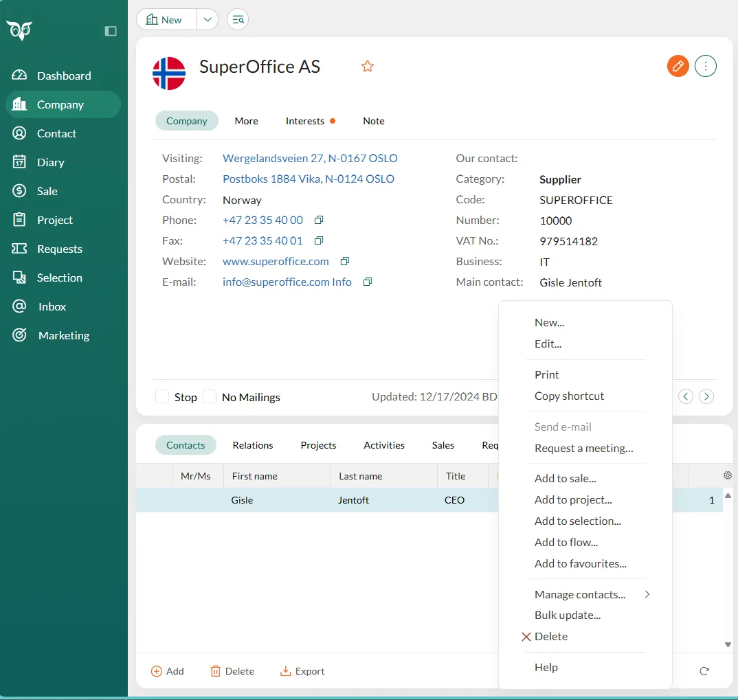The height and width of the screenshot is (700, 738).
Task: Mark SuperOffice AS as favourite star
Action: pyautogui.click(x=368, y=66)
